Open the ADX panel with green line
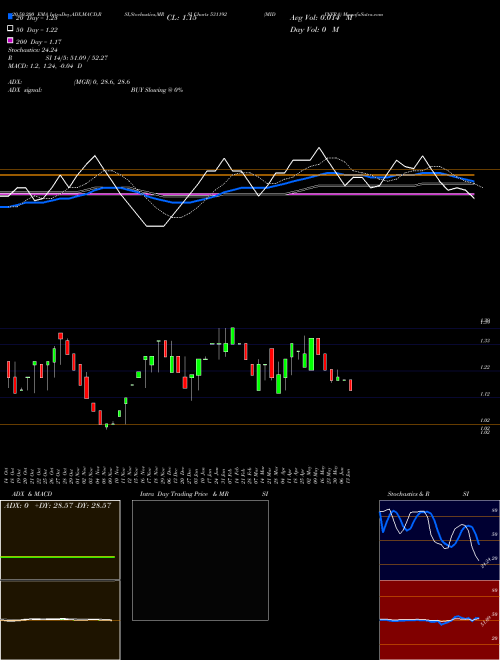Screen dimensions: 500x660 [x=60, y=540]
